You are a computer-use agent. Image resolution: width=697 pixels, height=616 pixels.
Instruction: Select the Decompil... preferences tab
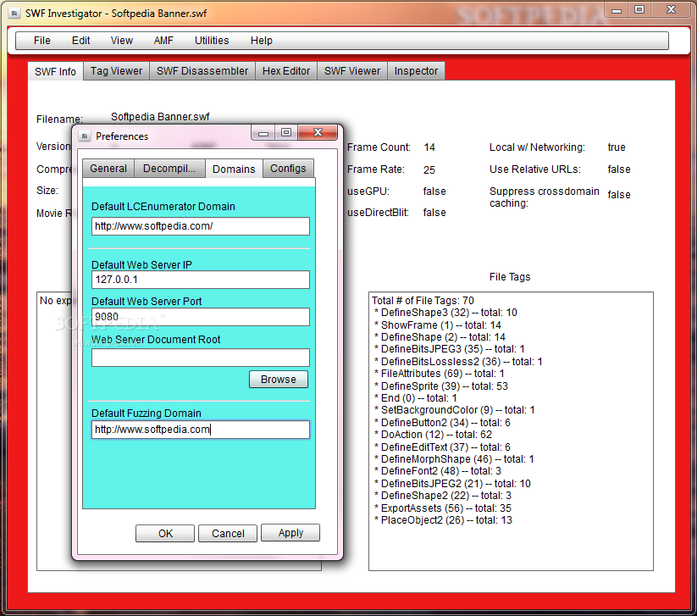click(x=169, y=169)
